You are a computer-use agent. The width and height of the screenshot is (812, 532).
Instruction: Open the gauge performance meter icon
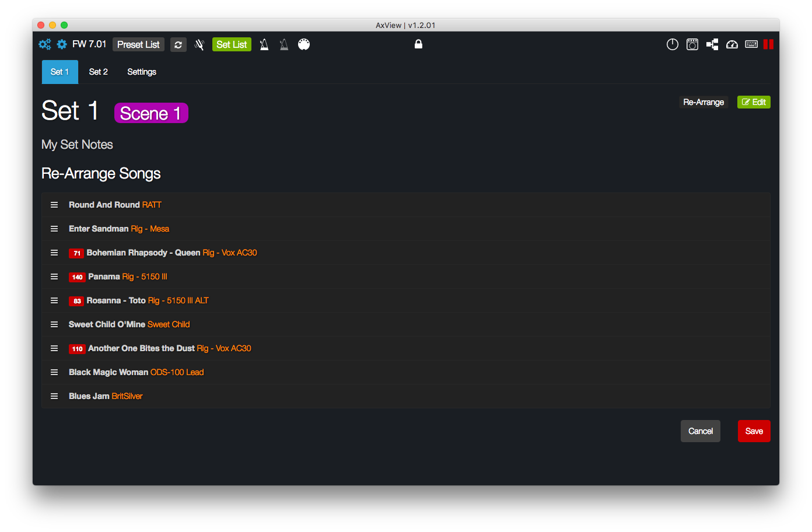[x=732, y=44]
